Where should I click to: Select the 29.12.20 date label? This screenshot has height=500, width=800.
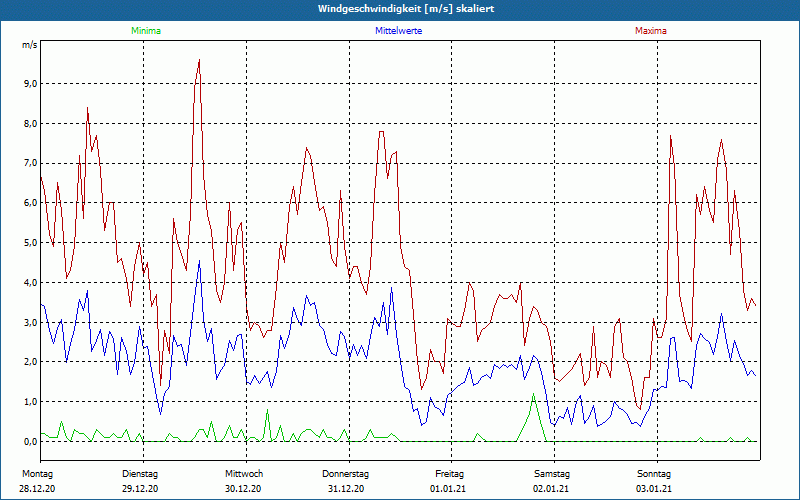click(x=140, y=488)
